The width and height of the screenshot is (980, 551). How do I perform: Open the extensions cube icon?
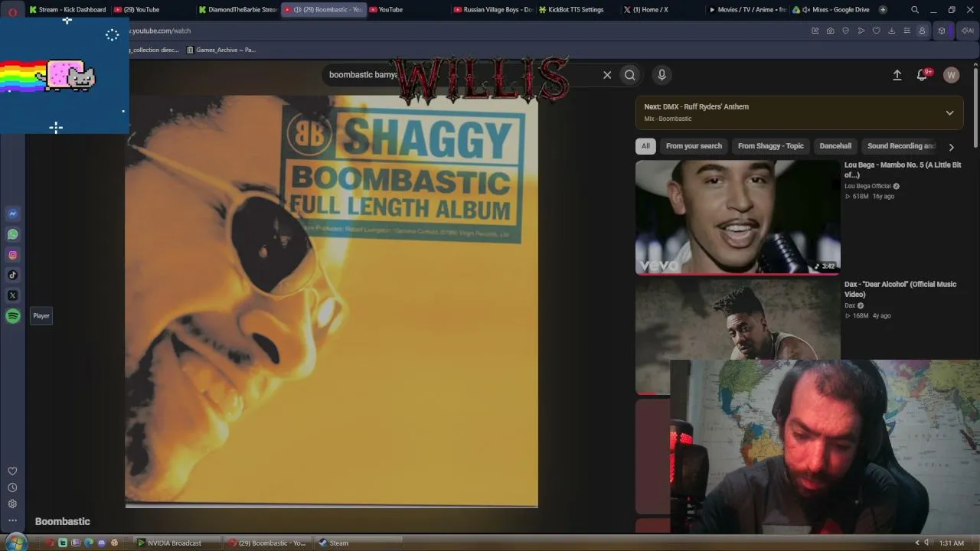942,31
